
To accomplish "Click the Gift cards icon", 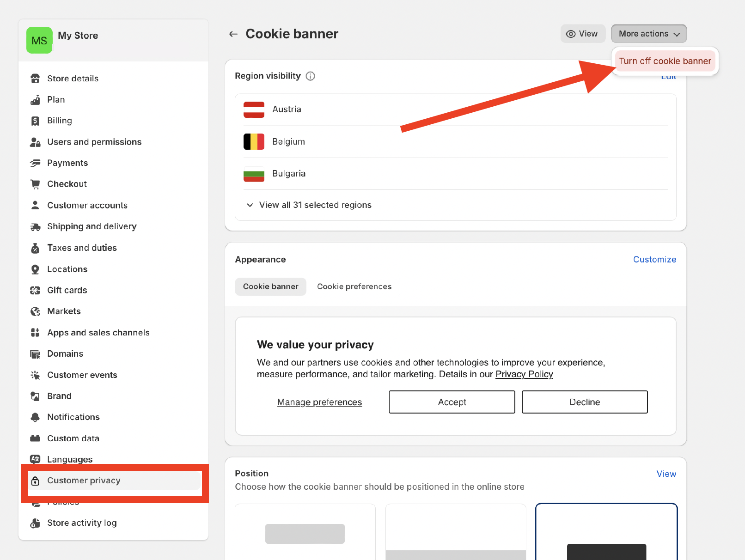I will (35, 290).
